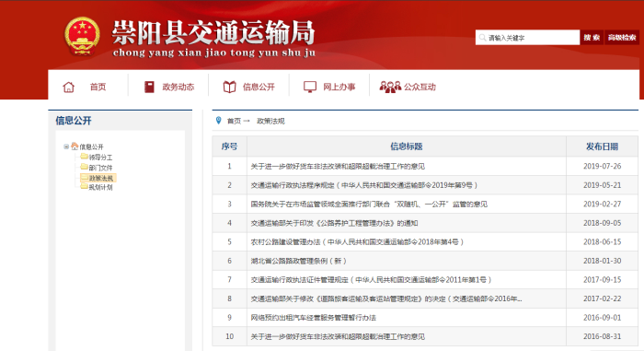
Task: Click the home icon in navigation bar
Action: pyautogui.click(x=69, y=87)
